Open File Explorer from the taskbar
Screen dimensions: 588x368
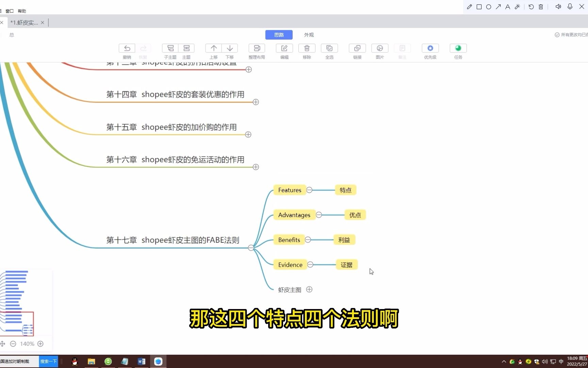91,362
